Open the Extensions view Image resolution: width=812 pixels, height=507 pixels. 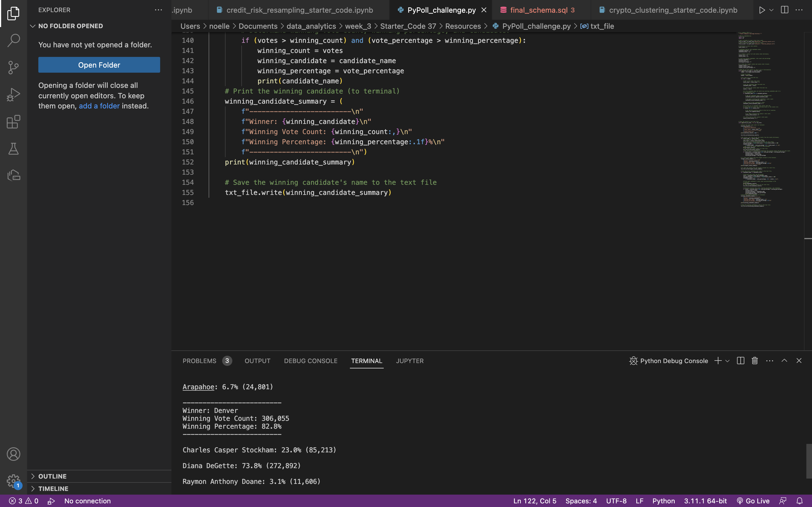14,122
